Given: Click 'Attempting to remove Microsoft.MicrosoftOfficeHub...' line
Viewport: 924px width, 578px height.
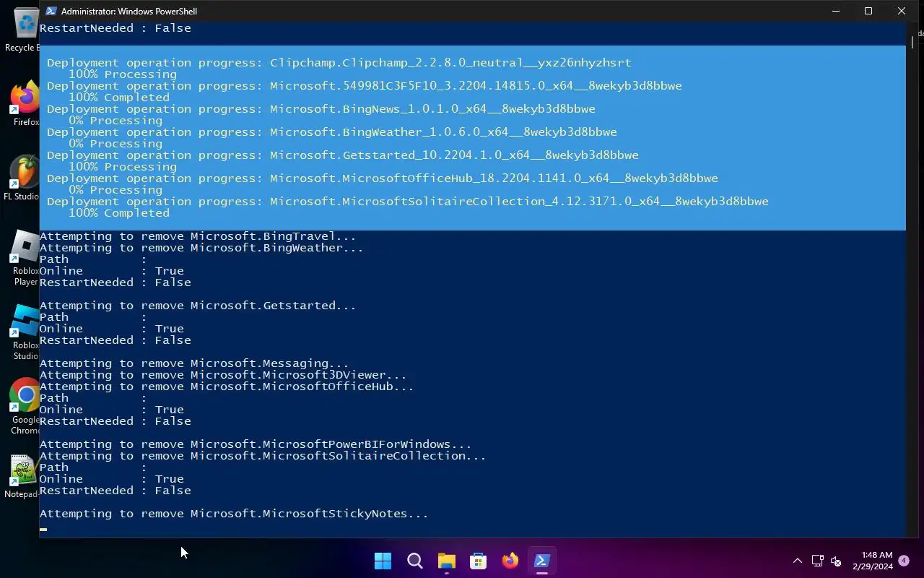Looking at the screenshot, I should (227, 387).
